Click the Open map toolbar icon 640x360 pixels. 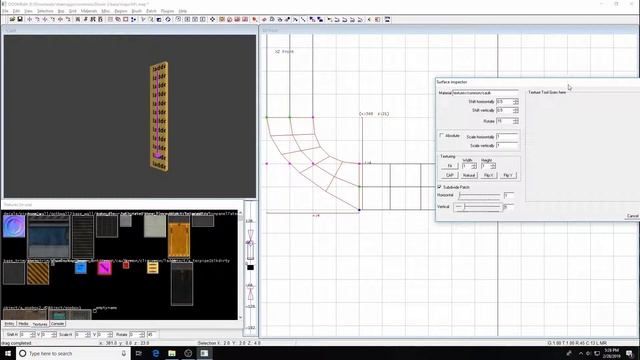click(x=12, y=19)
